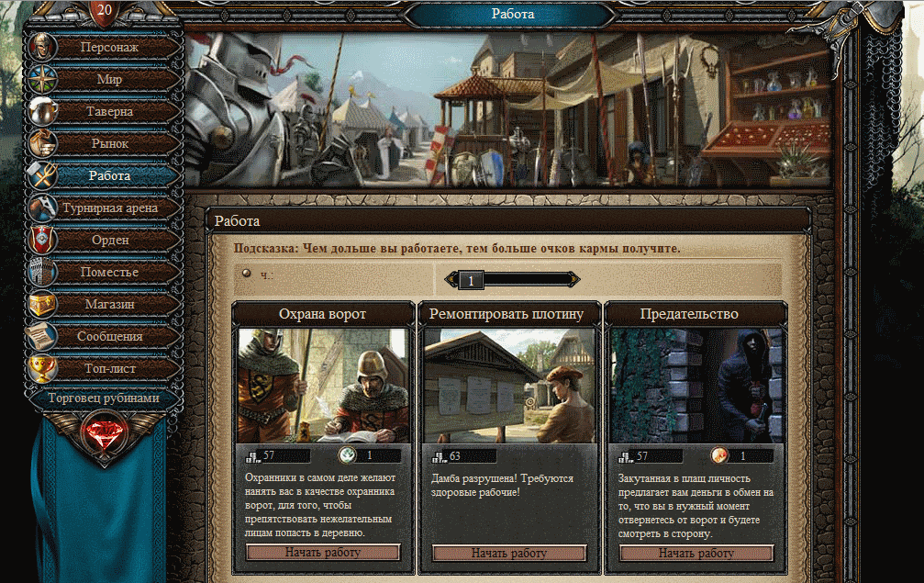The image size is (924, 583).
Task: Click the treasure chest icon beside Магазин
Action: [x=43, y=304]
